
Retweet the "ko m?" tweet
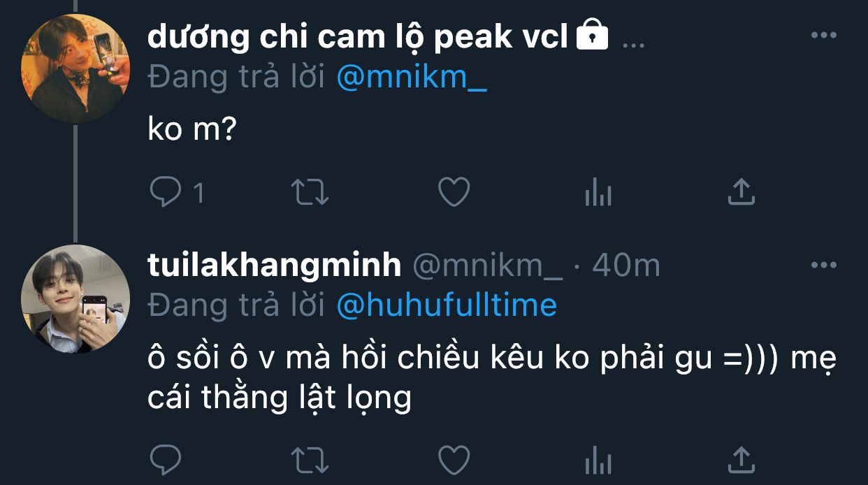(310, 192)
